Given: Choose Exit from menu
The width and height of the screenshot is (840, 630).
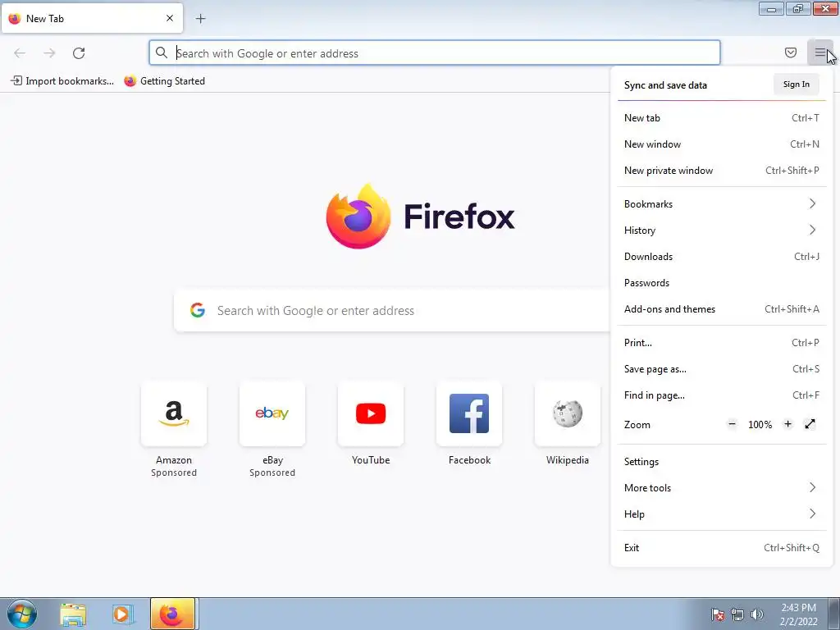Looking at the screenshot, I should coord(722,548).
